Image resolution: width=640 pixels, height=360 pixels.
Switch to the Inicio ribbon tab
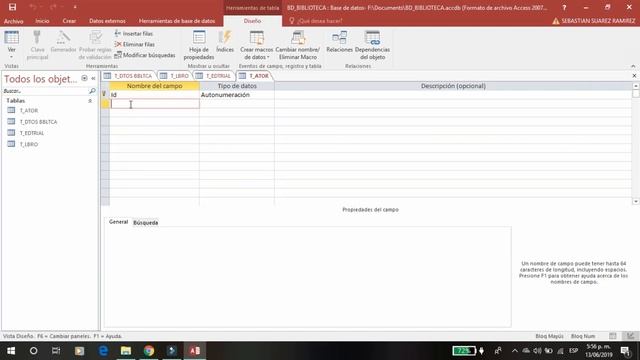(x=42, y=21)
